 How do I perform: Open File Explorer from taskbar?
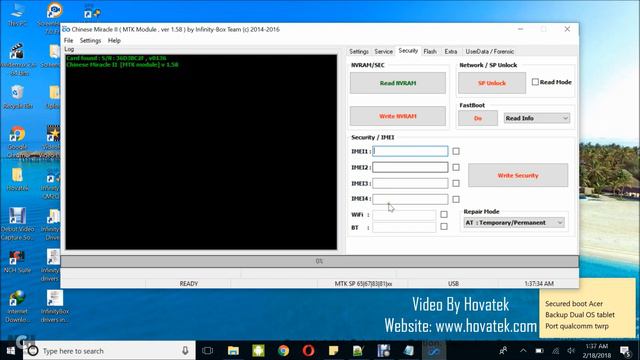pos(233,351)
